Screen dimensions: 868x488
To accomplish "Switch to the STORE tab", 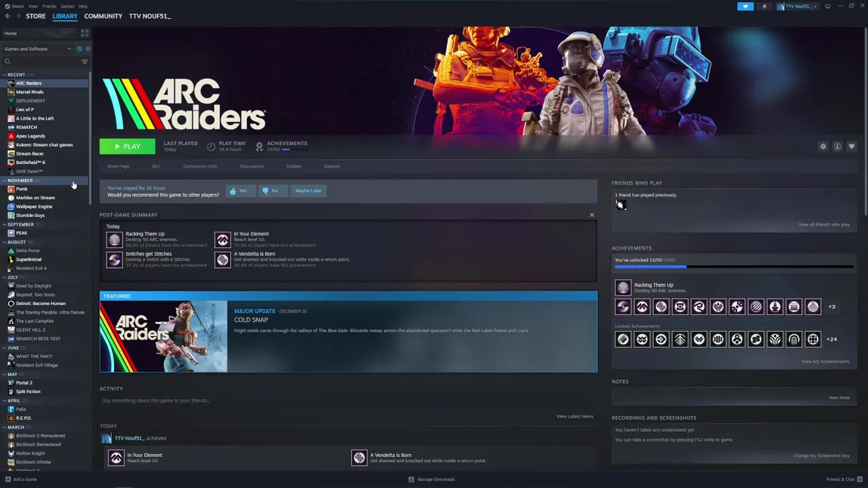I will (36, 16).
